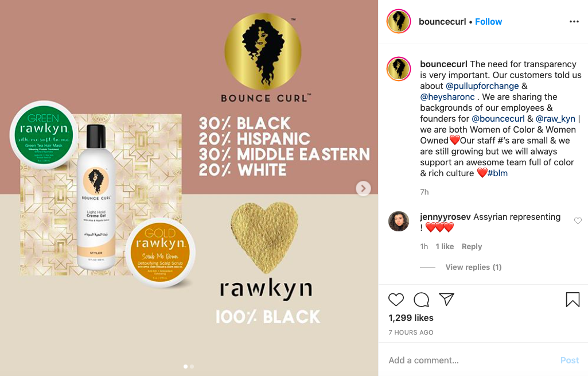
Task: Expand View replies (1)
Action: click(x=473, y=267)
